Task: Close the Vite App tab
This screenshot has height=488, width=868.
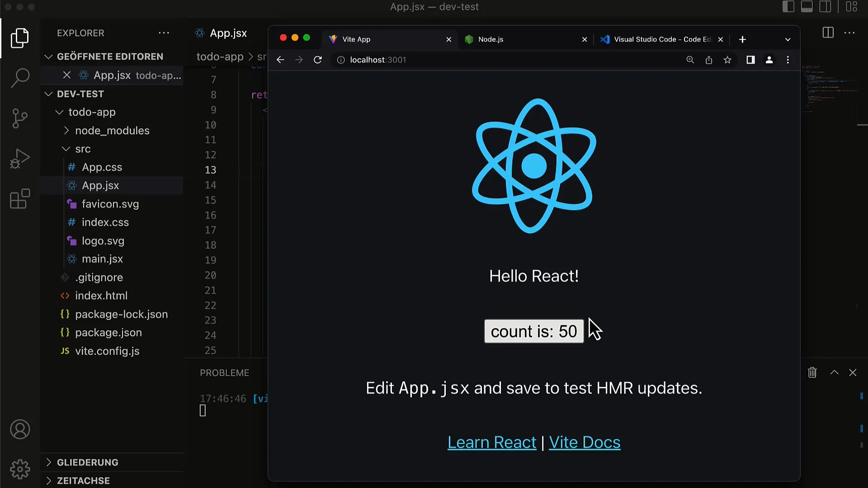Action: pos(449,39)
